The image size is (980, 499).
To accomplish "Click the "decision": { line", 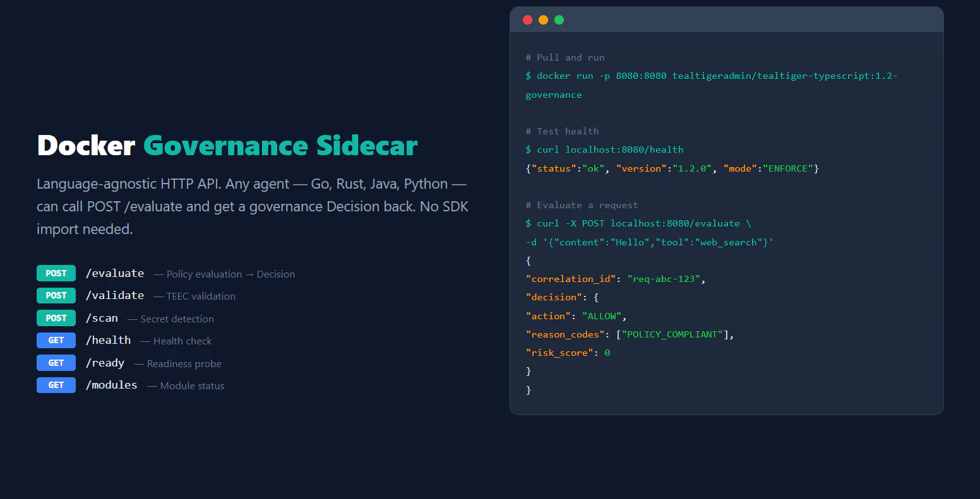I will click(561, 297).
